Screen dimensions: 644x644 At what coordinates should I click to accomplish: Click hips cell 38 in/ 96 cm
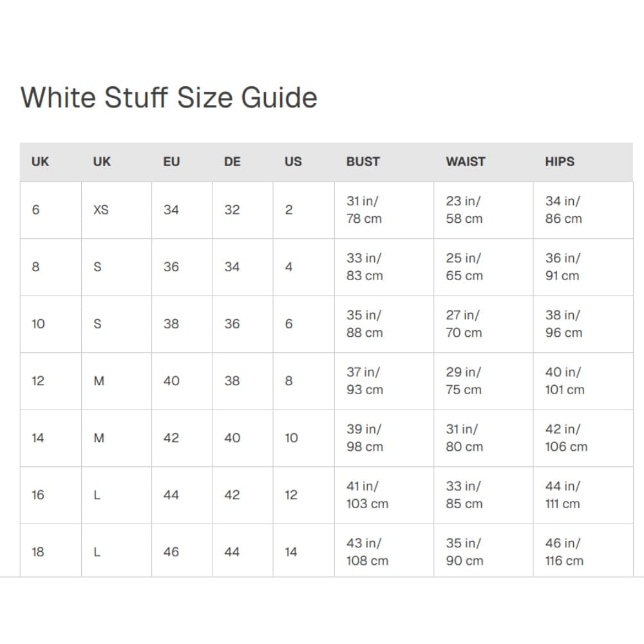(583, 324)
